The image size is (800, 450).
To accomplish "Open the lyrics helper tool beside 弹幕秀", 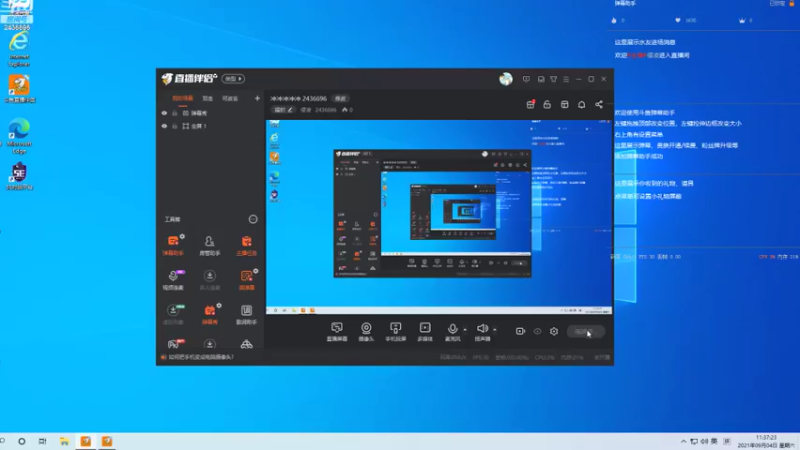I will pos(246,314).
